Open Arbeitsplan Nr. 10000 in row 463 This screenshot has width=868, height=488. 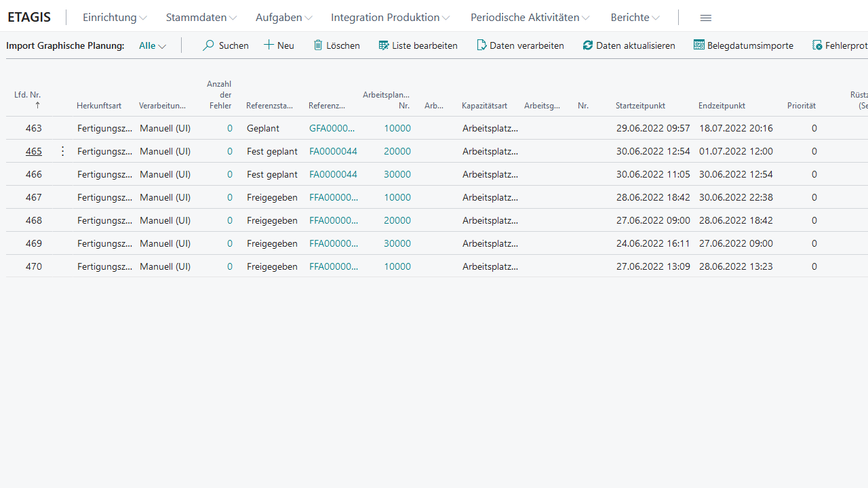(397, 128)
